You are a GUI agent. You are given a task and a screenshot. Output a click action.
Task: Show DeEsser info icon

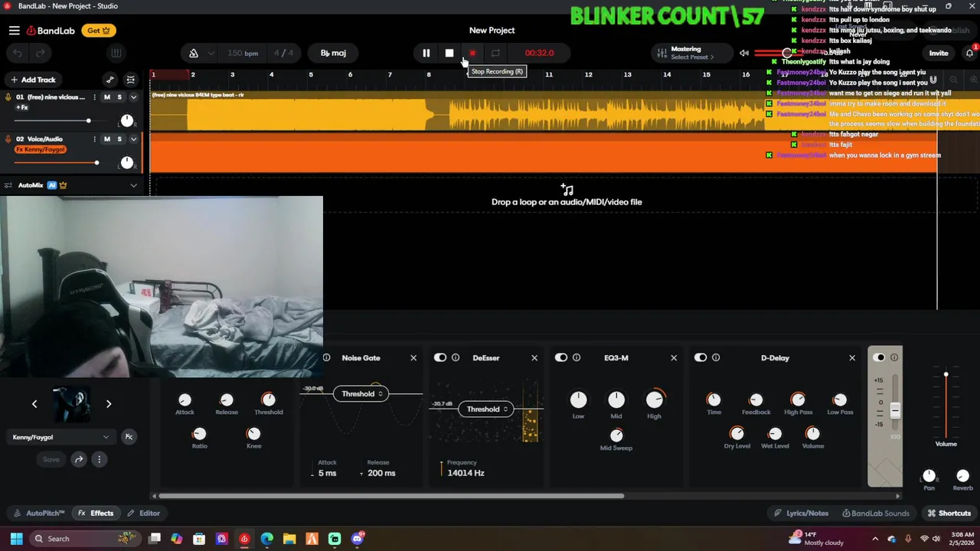coord(456,358)
